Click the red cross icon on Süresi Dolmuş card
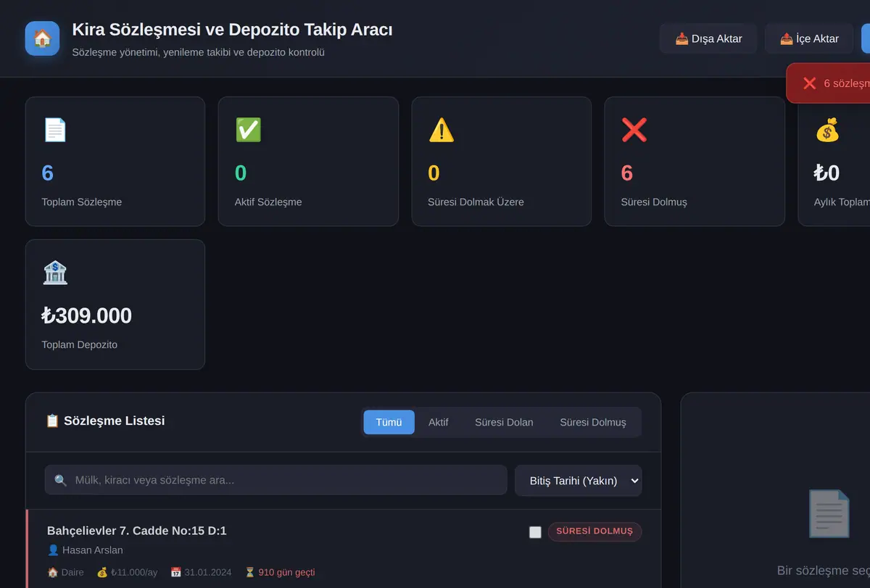 (634, 130)
